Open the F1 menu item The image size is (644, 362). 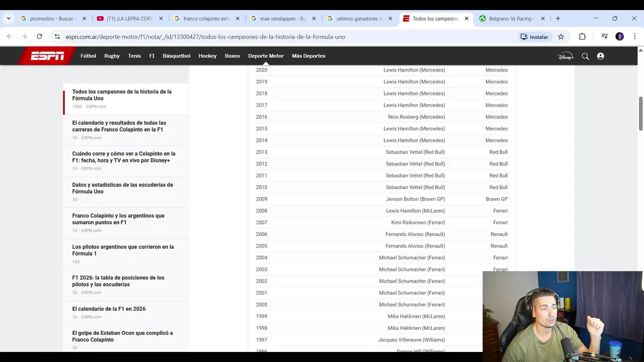152,56
